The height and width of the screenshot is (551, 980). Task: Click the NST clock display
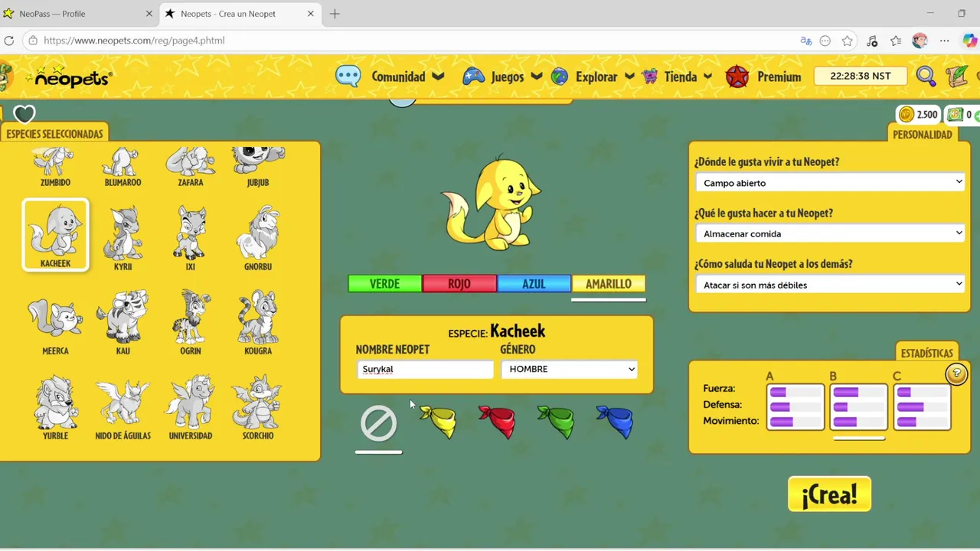(x=861, y=77)
